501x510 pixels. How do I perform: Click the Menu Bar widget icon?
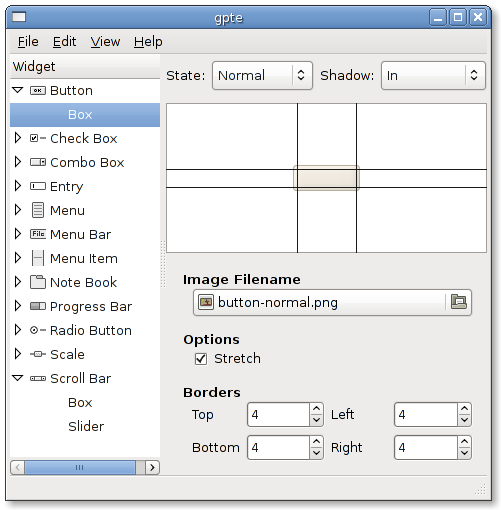click(x=38, y=234)
